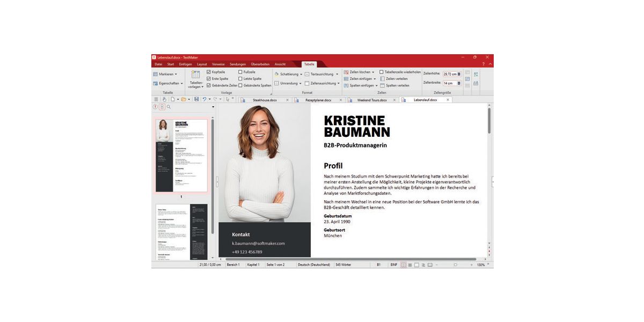Toggle the Tabellenzeile wiederholen checkbox

coord(382,72)
